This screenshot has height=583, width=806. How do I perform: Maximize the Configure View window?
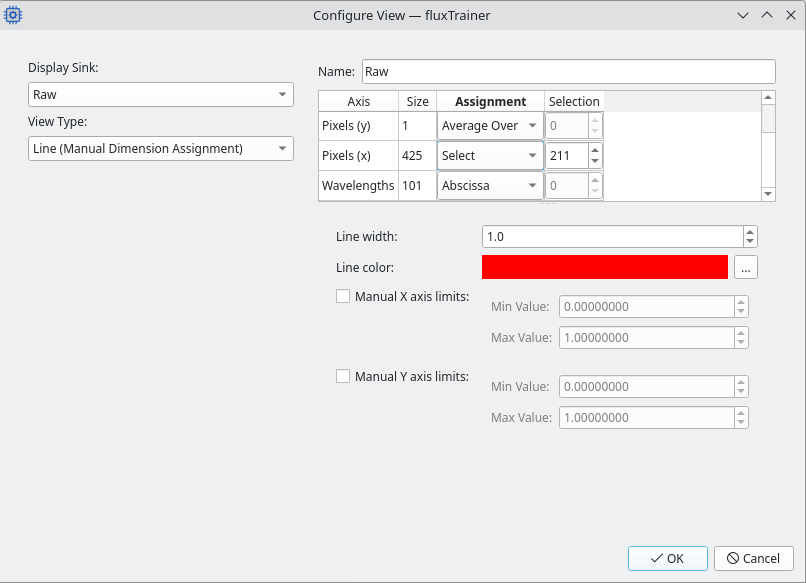(767, 15)
